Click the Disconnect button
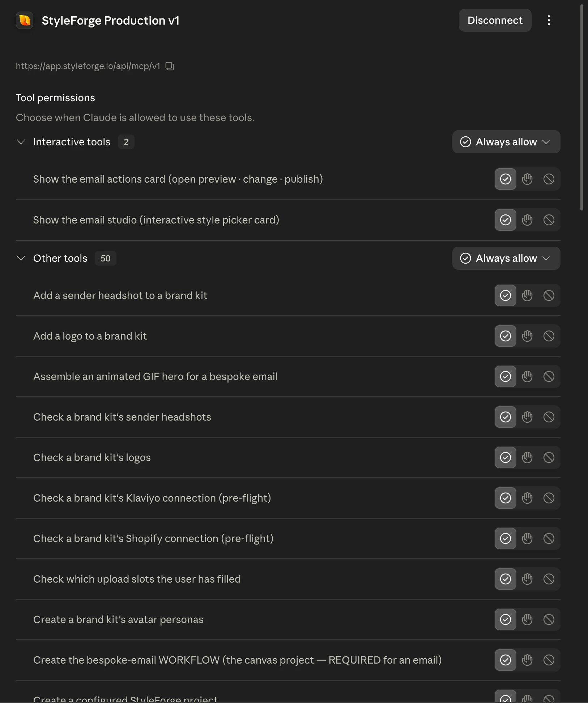588x703 pixels. 495,20
